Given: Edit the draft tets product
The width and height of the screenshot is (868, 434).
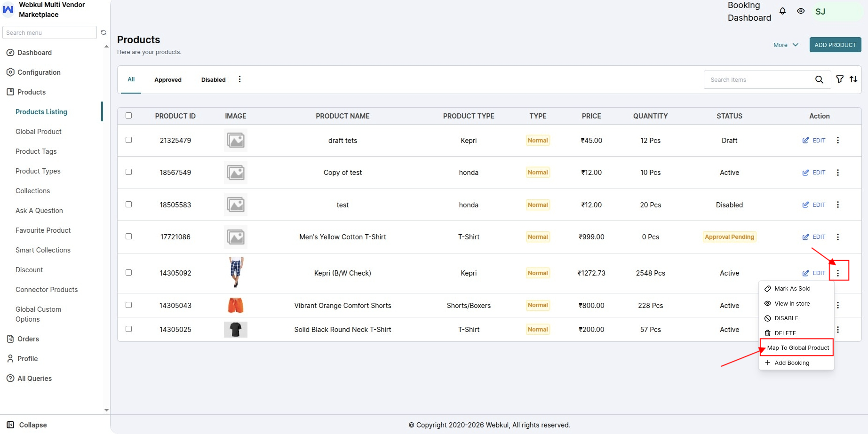Looking at the screenshot, I should (x=814, y=140).
